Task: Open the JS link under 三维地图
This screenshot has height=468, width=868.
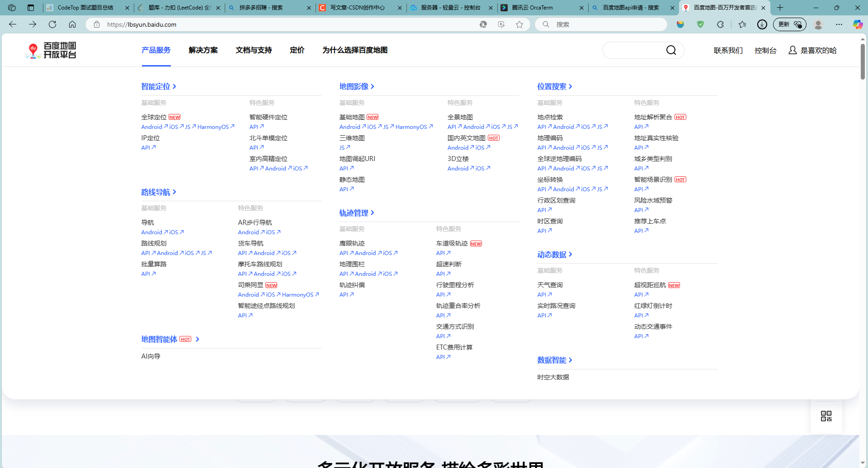Action: [344, 147]
